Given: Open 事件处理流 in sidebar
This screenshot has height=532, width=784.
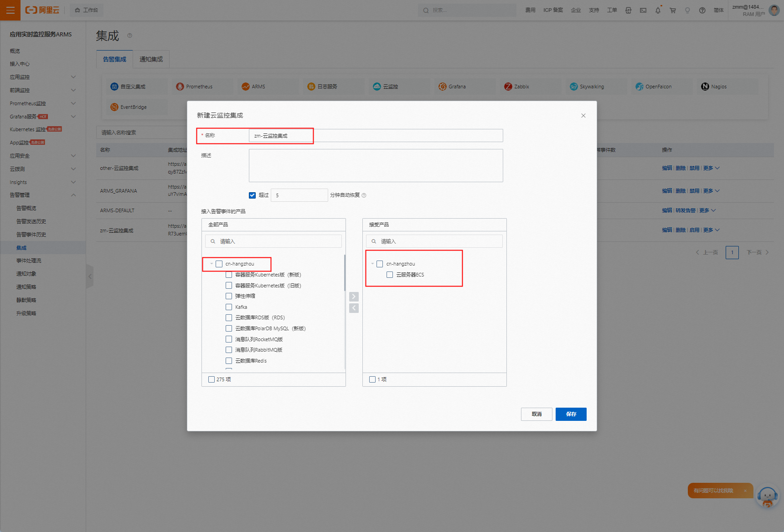Looking at the screenshot, I should [x=29, y=261].
